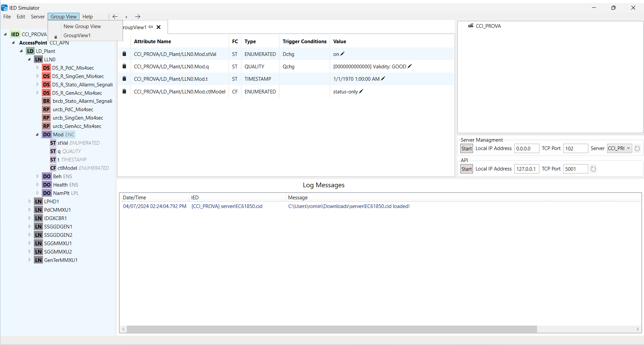Open the Server combo box CCI_PR

[x=619, y=148]
